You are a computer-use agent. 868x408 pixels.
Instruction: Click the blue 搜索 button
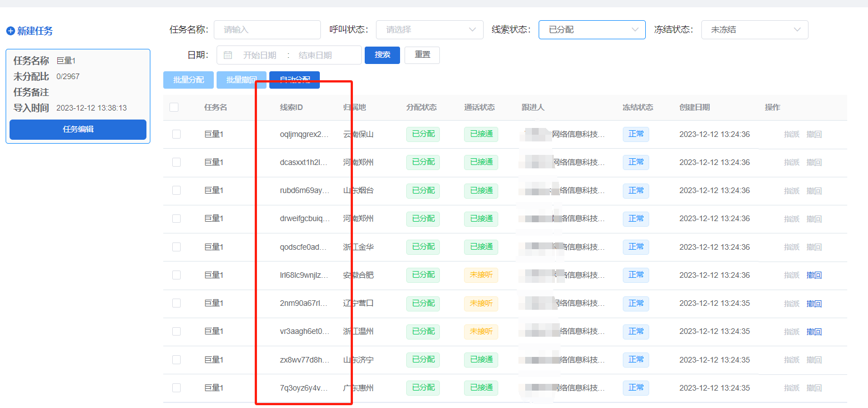(x=382, y=55)
